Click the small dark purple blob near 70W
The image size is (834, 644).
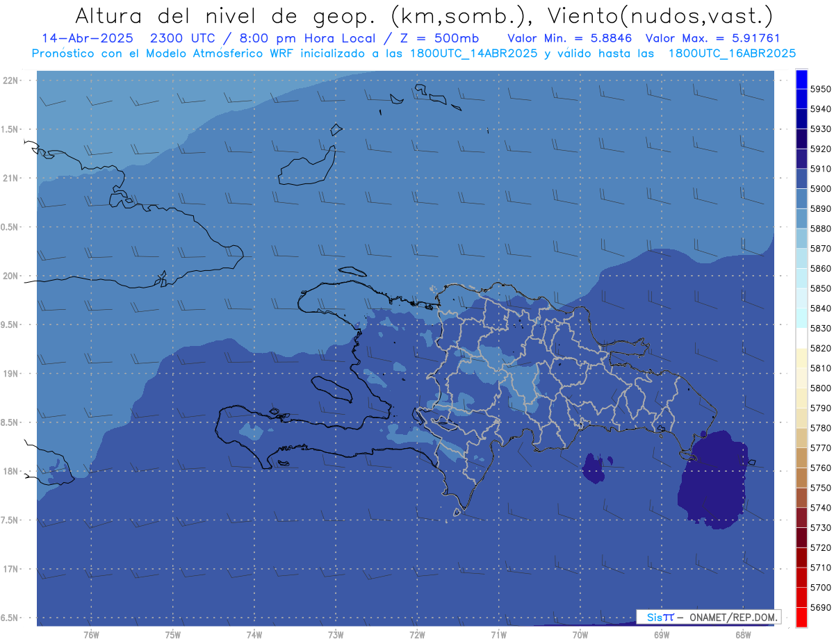594,468
